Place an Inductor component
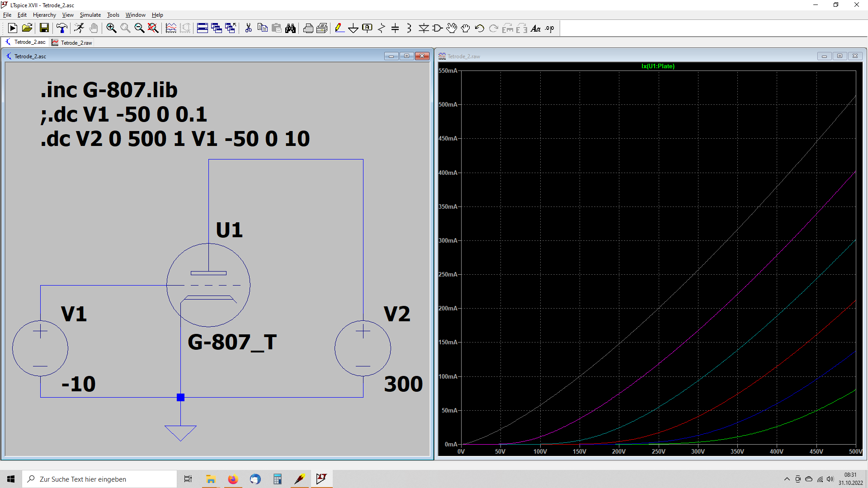The image size is (868, 488). [409, 28]
